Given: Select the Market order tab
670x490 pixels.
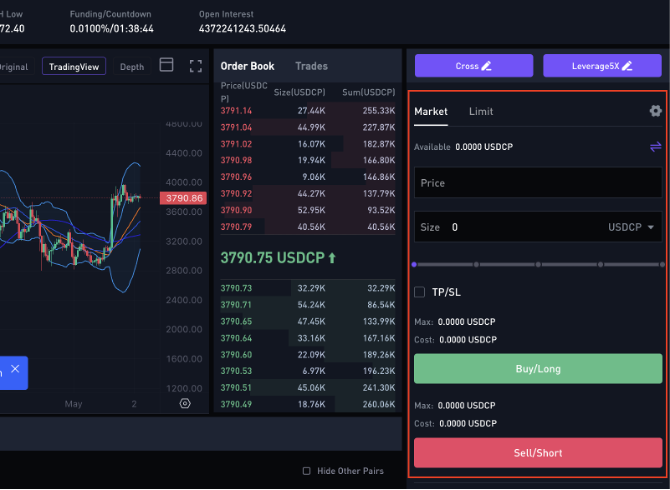Looking at the screenshot, I should (431, 111).
